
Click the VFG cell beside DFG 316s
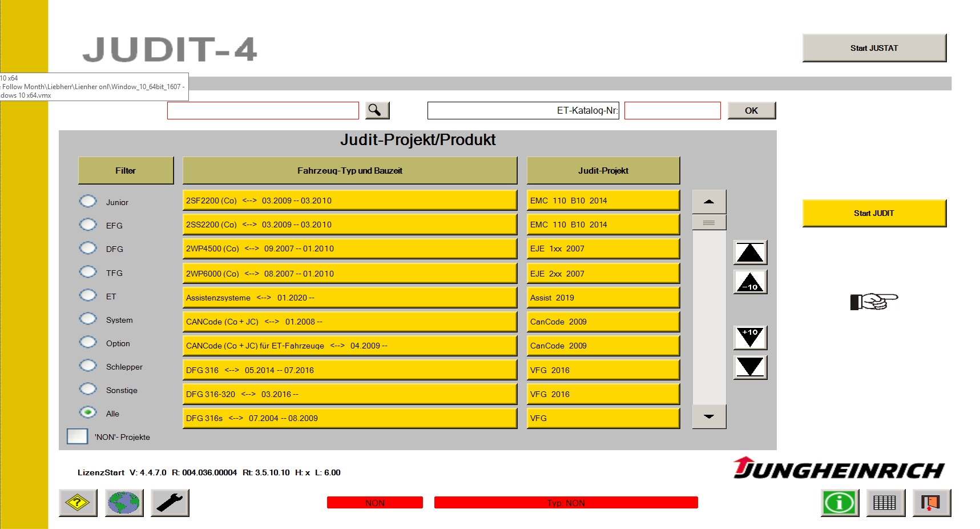click(x=603, y=418)
